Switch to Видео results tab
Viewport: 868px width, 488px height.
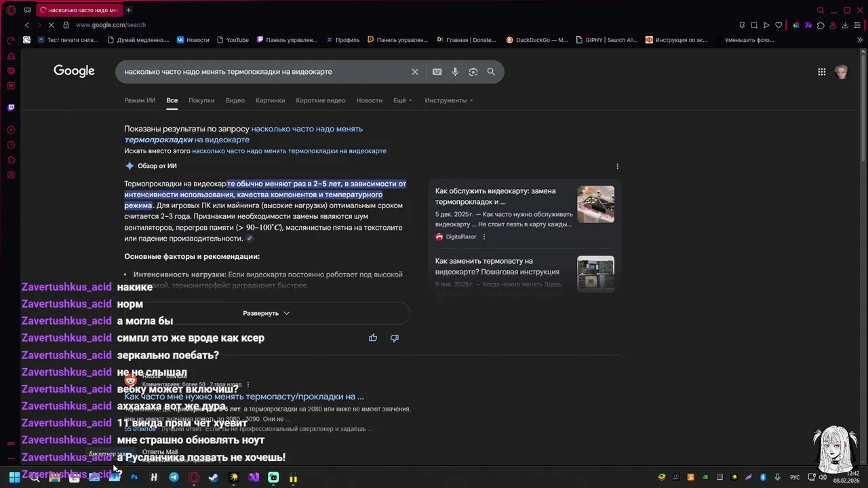tap(235, 100)
